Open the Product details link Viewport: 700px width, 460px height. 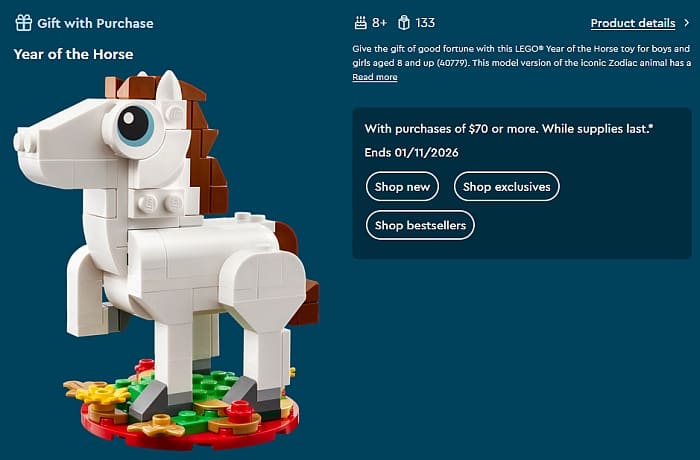(x=633, y=23)
